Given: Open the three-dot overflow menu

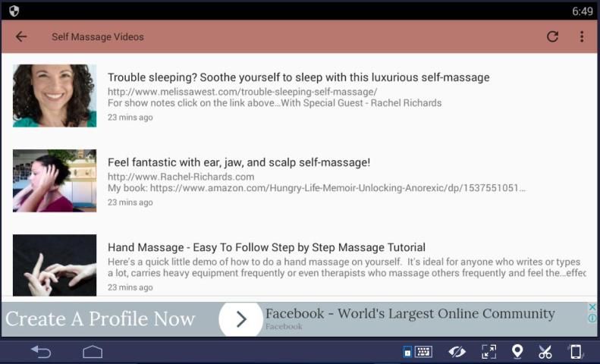Looking at the screenshot, I should pos(582,36).
